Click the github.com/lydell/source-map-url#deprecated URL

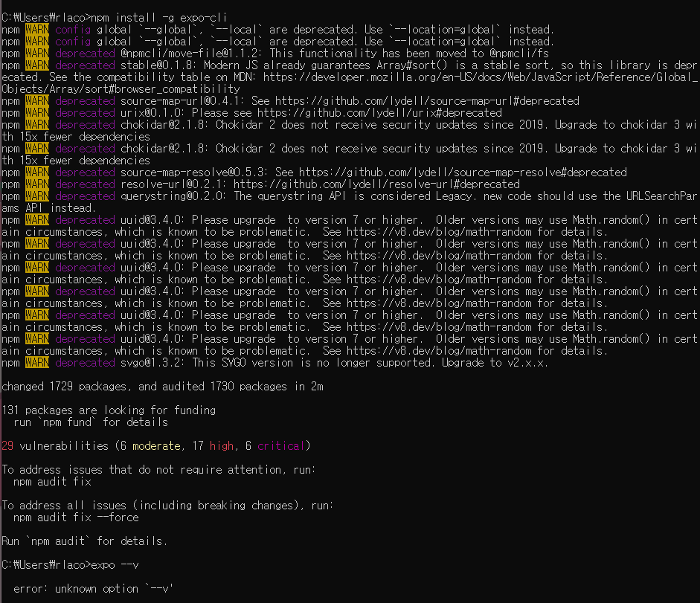(x=427, y=101)
